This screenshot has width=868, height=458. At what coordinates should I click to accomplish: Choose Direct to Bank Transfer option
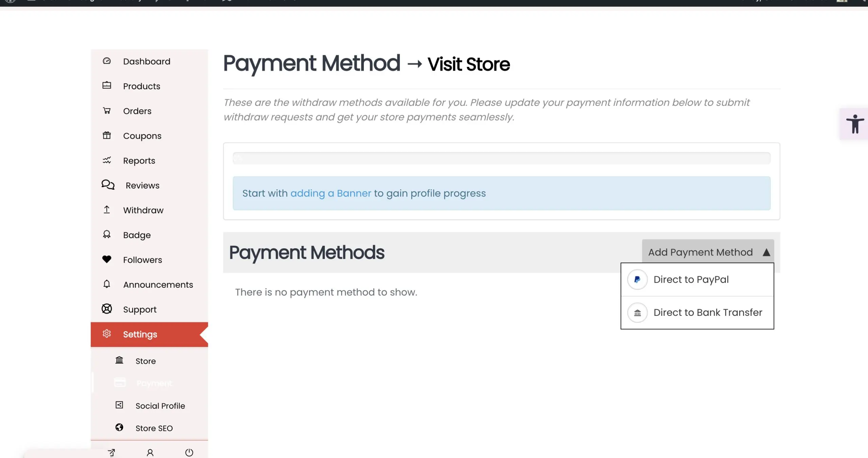click(x=707, y=312)
